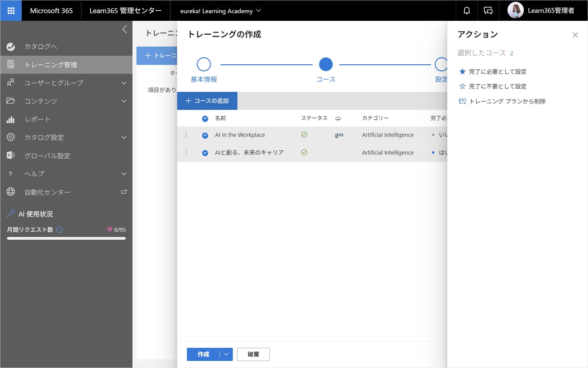Expand the コンテンツ menu

point(124,101)
